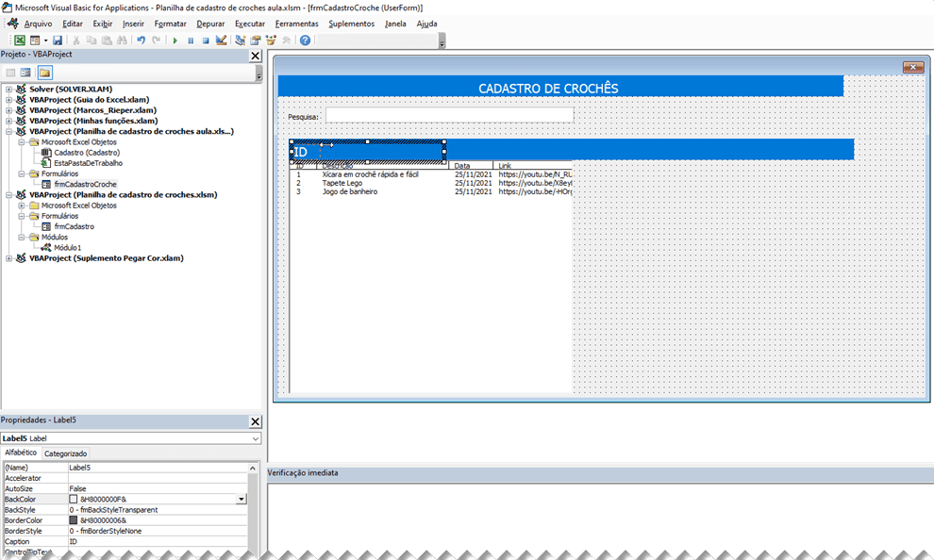Click the Undo toolbar icon

tap(141, 40)
